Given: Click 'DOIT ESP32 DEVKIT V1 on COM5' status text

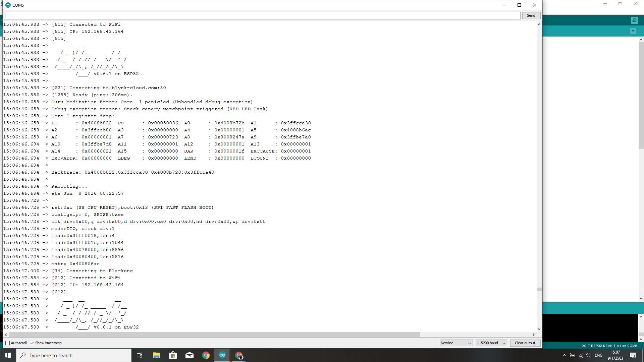Looking at the screenshot, I should 609,346.
